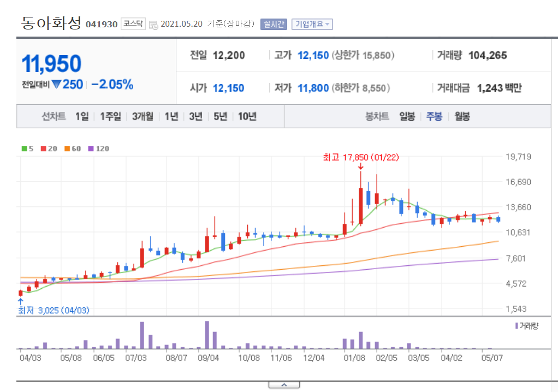The width and height of the screenshot is (558, 392).
Task: Select the 10년 line chart tab
Action: [x=247, y=116]
